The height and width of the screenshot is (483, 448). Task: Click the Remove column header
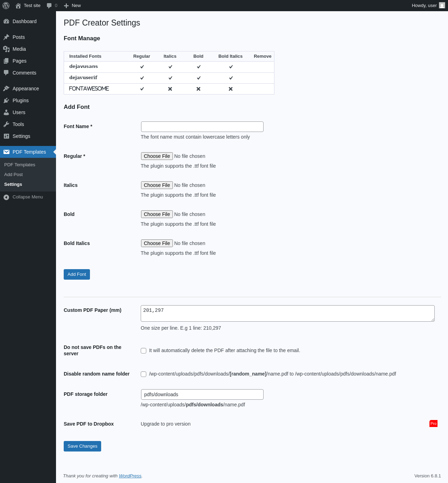[x=262, y=56]
